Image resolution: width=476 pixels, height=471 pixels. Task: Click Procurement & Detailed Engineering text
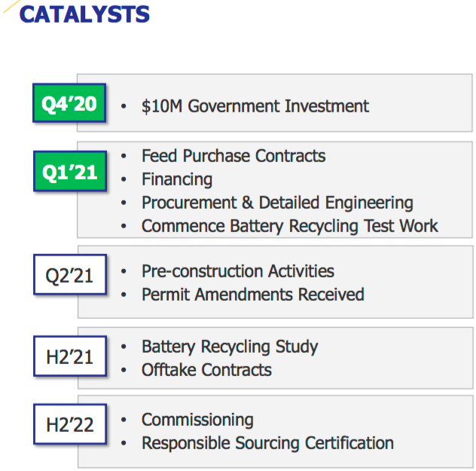pyautogui.click(x=277, y=203)
